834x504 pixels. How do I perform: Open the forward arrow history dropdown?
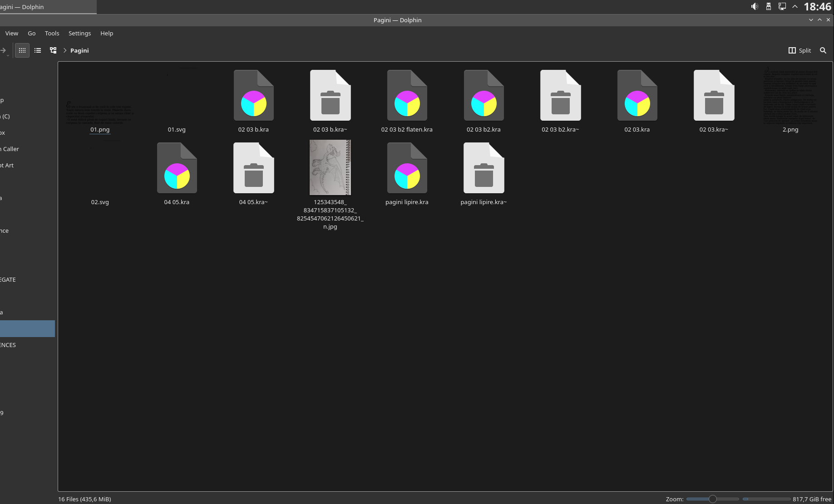point(8,55)
